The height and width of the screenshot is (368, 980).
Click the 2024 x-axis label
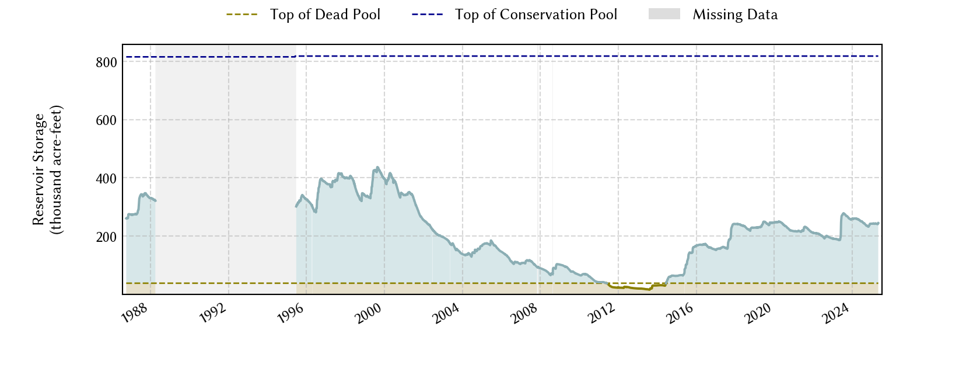coord(836,314)
